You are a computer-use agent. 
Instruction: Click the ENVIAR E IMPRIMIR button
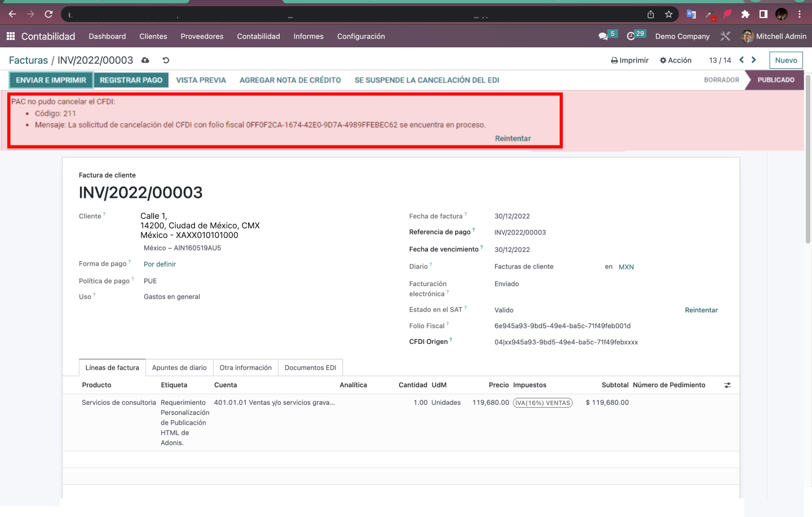[51, 80]
